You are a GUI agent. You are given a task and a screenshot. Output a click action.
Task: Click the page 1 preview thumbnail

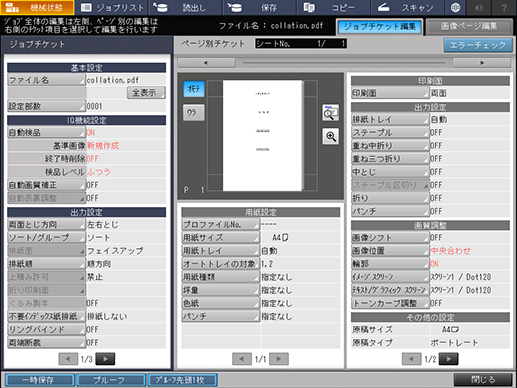coord(263,135)
